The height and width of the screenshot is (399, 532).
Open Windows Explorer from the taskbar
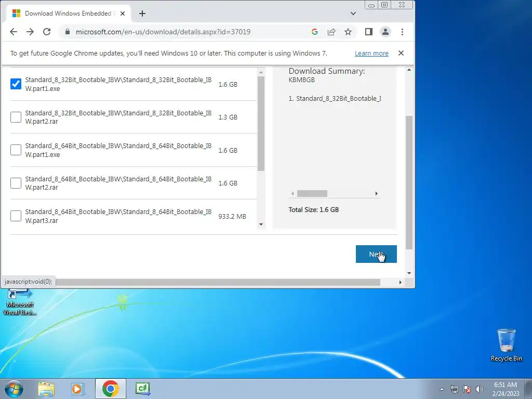tap(46, 389)
